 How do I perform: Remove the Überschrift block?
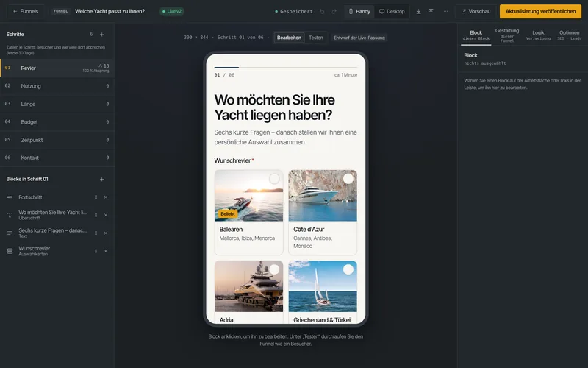click(106, 215)
